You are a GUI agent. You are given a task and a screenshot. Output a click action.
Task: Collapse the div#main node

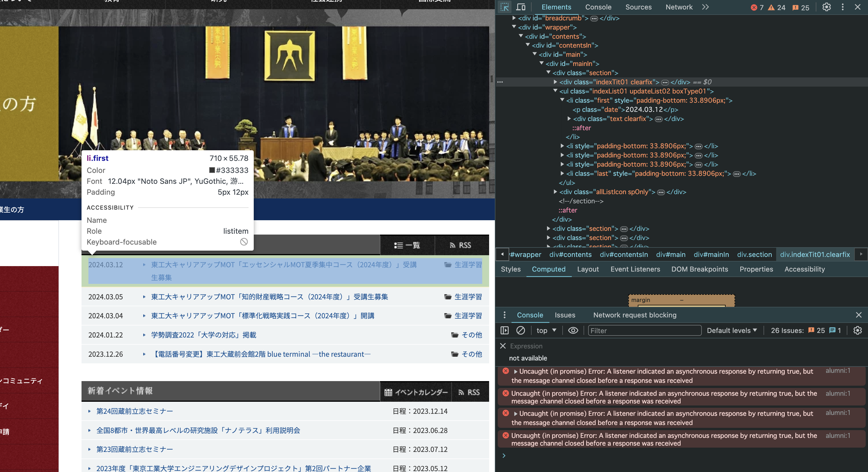pos(535,54)
